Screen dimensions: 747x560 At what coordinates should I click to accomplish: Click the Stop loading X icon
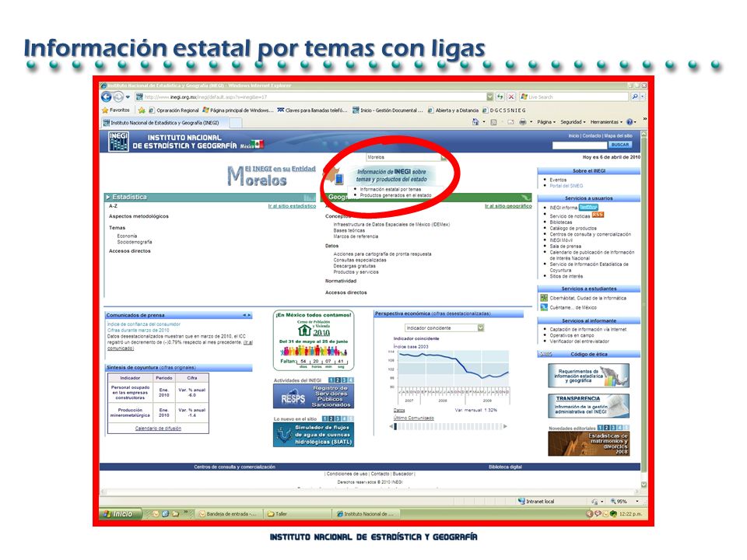[511, 96]
